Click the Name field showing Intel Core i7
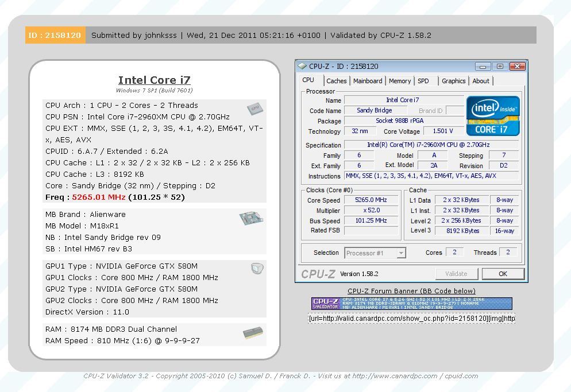The width and height of the screenshot is (571, 392). coord(403,100)
